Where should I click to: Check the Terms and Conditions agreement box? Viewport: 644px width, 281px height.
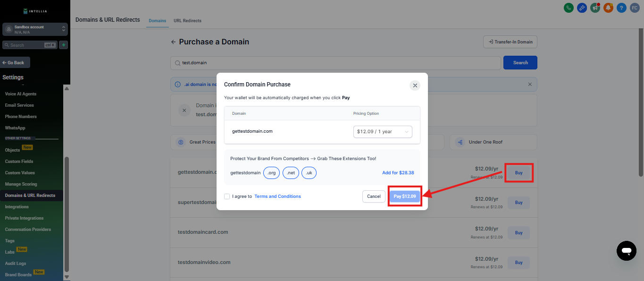pos(227,196)
